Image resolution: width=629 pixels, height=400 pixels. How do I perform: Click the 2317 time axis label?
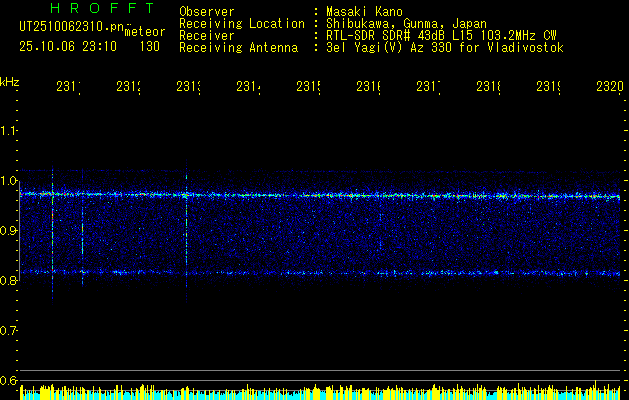(428, 87)
